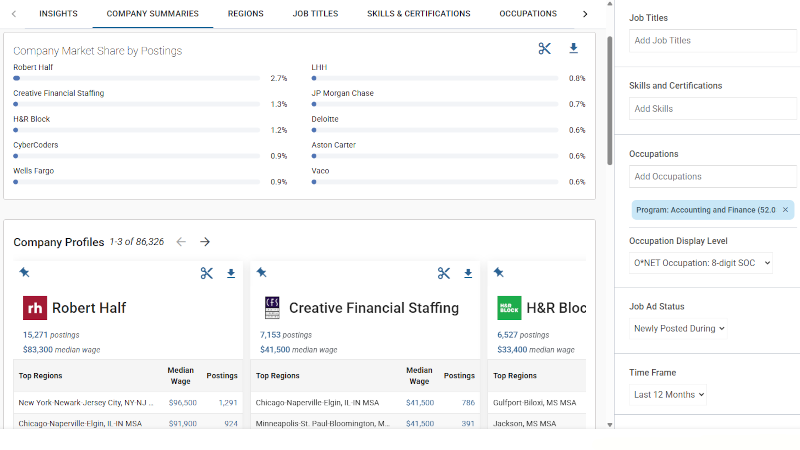The width and height of the screenshot is (800, 450).
Task: Click the Robert Half rh logo
Action: pos(35,308)
